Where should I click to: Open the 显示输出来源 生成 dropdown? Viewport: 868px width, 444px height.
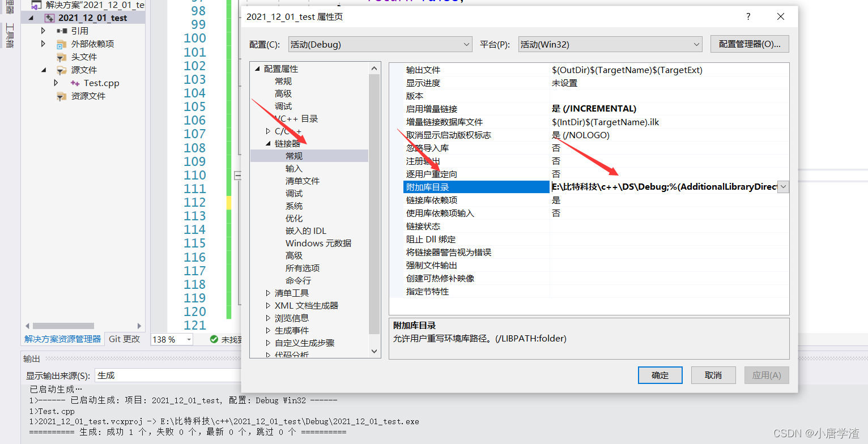(168, 375)
